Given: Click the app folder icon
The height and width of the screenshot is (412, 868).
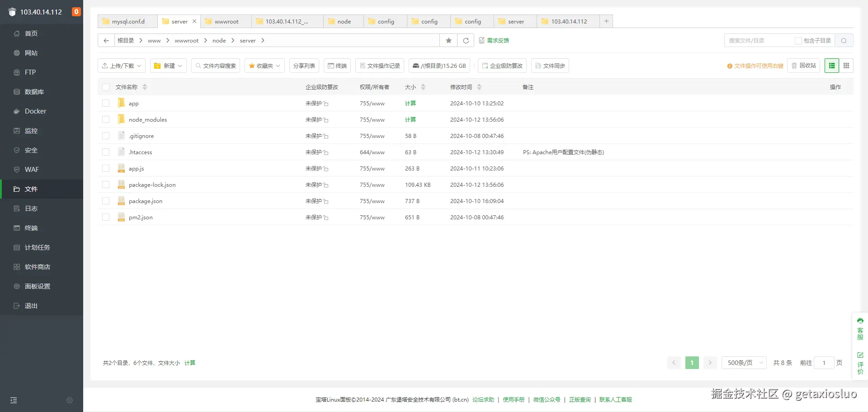Looking at the screenshot, I should coord(121,103).
